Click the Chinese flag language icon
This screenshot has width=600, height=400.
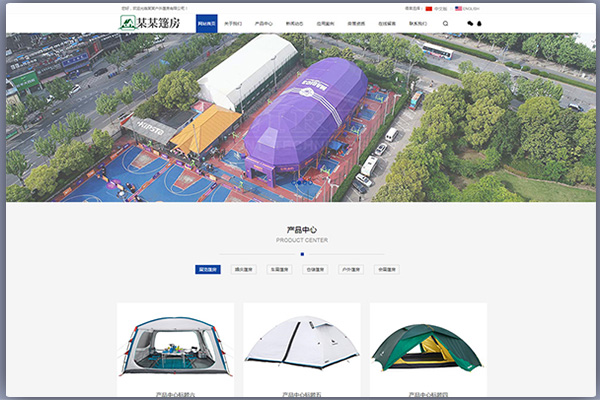[x=429, y=8]
